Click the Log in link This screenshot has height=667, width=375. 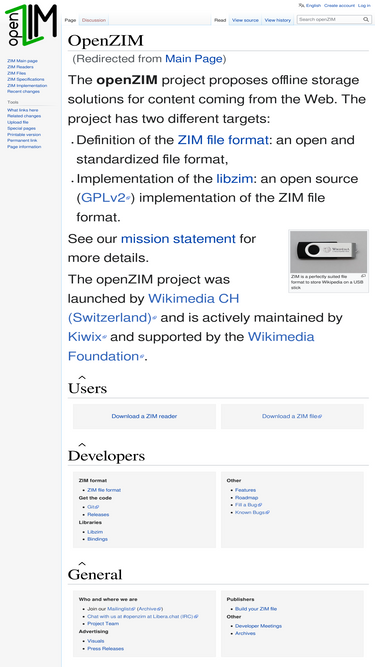click(364, 6)
